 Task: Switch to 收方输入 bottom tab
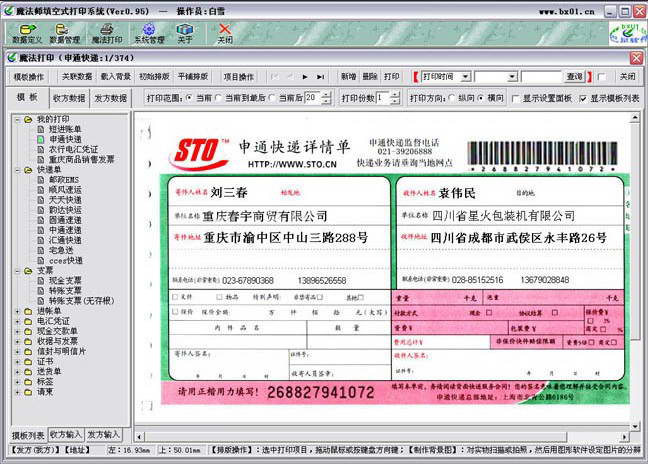point(65,435)
